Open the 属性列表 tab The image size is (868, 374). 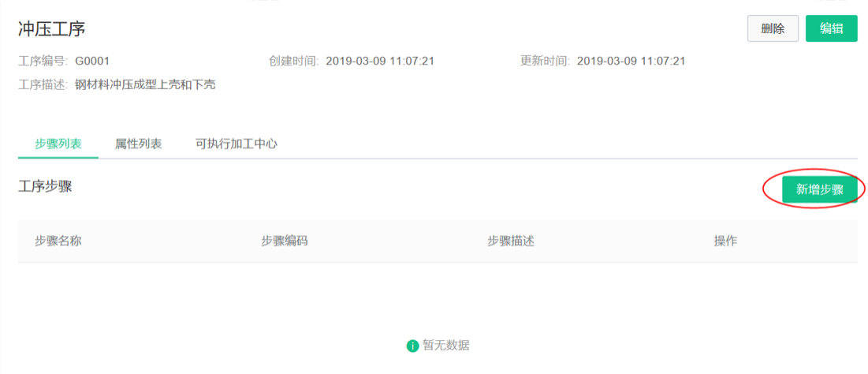click(139, 144)
